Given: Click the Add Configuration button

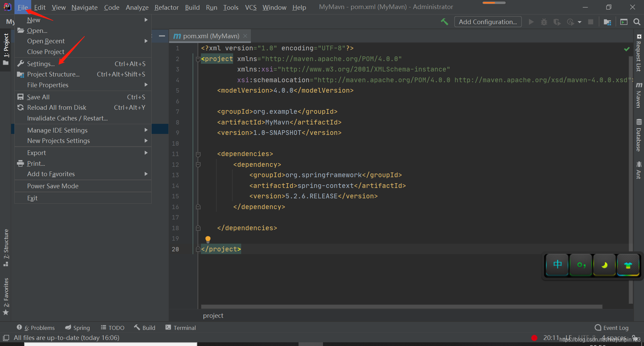Looking at the screenshot, I should pos(487,22).
